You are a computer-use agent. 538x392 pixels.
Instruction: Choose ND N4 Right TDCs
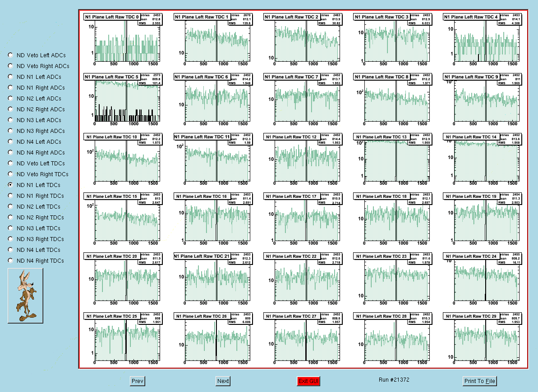11,260
